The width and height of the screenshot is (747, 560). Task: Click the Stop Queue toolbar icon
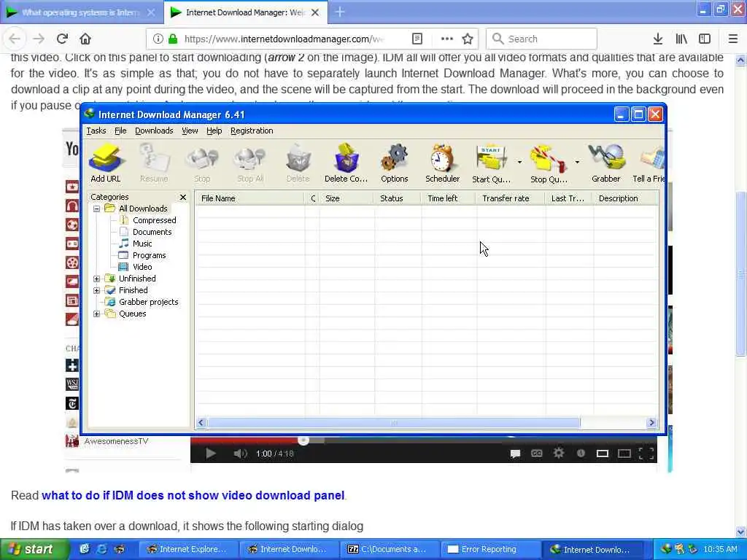(549, 163)
